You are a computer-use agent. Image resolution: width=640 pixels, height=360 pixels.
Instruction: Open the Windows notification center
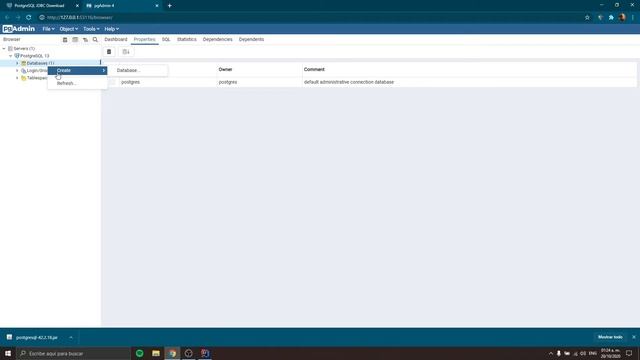pyautogui.click(x=629, y=353)
